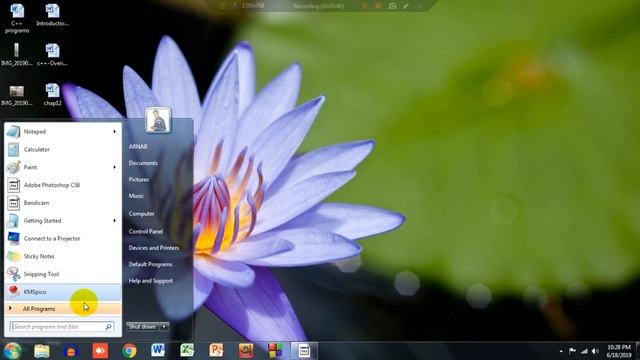The width and height of the screenshot is (640, 360).
Task: Open the red AnyDesk taskbar icon
Action: click(100, 351)
